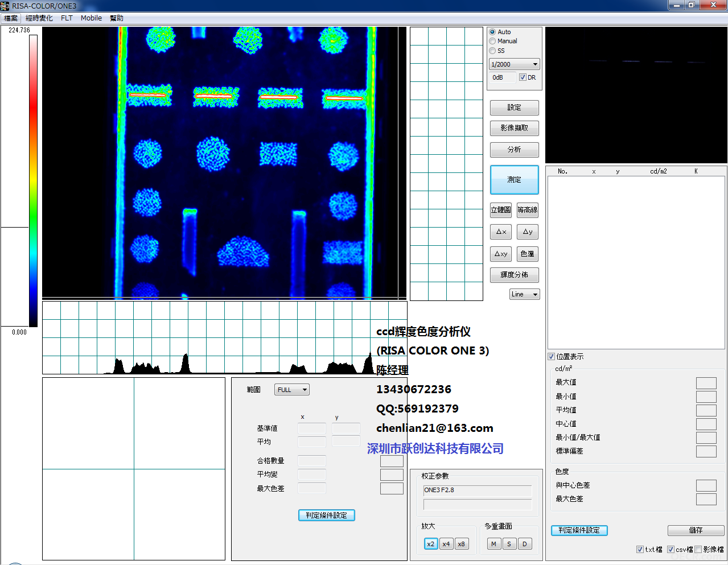This screenshot has height=565, width=728.
Task: Click the 0dB gain field
Action: tap(503, 77)
